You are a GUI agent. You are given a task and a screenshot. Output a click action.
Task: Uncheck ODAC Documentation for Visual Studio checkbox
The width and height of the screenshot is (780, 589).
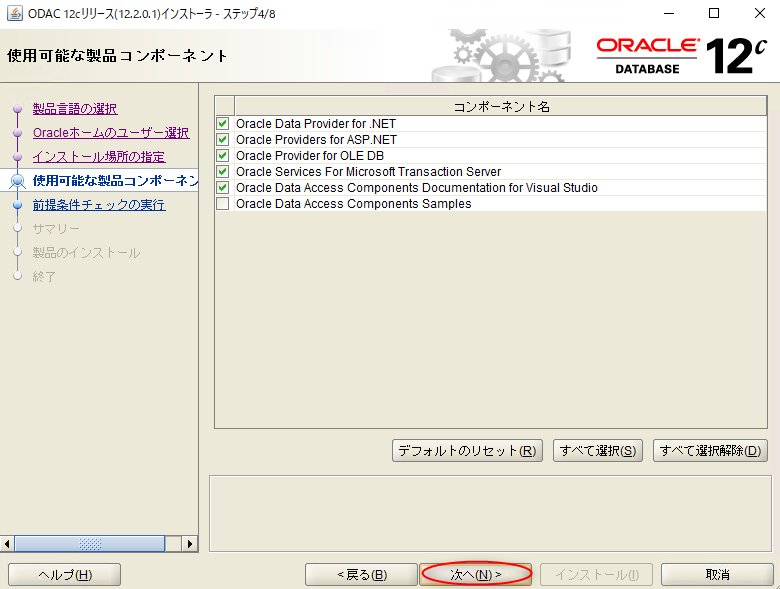coord(223,188)
